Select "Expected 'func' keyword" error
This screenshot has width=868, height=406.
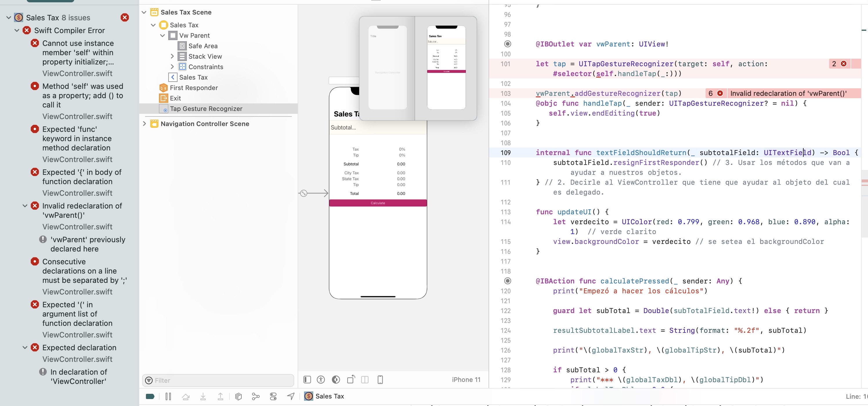tap(77, 139)
